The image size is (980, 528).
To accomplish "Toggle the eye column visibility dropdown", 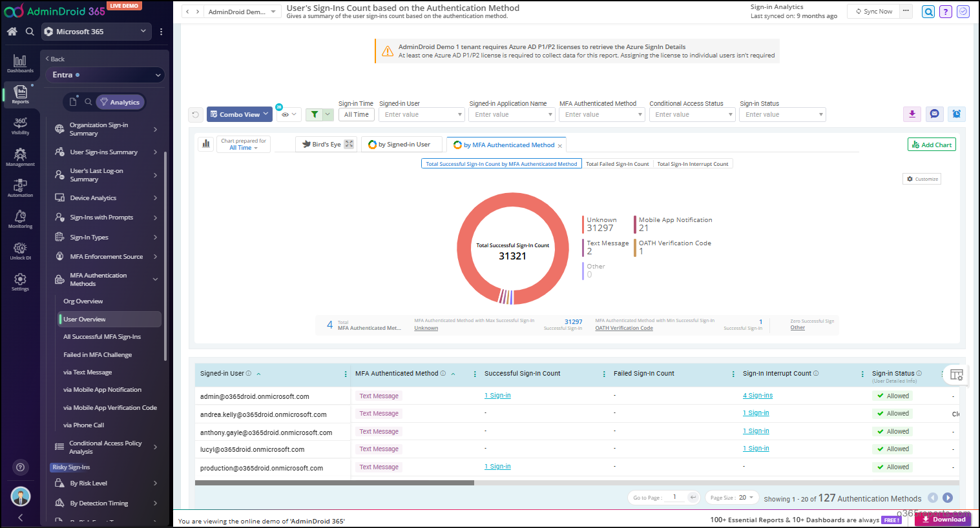I will tap(289, 114).
